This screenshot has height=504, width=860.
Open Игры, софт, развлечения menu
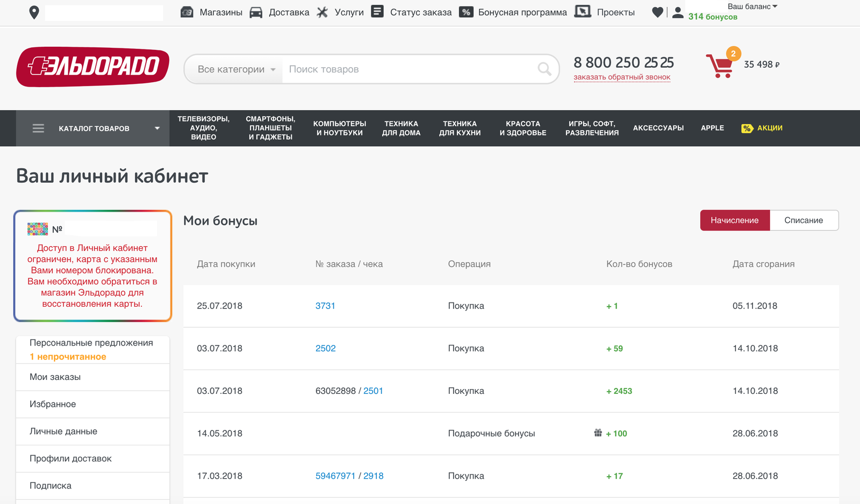[592, 128]
